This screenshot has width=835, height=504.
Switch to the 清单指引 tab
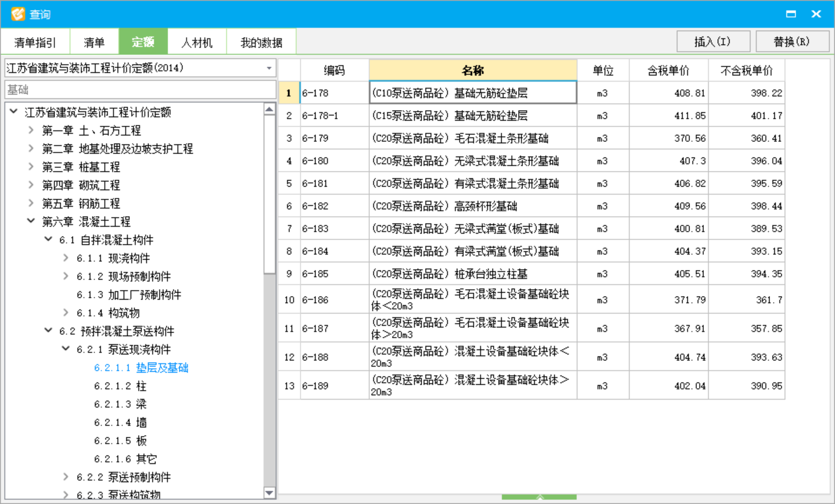[35, 42]
